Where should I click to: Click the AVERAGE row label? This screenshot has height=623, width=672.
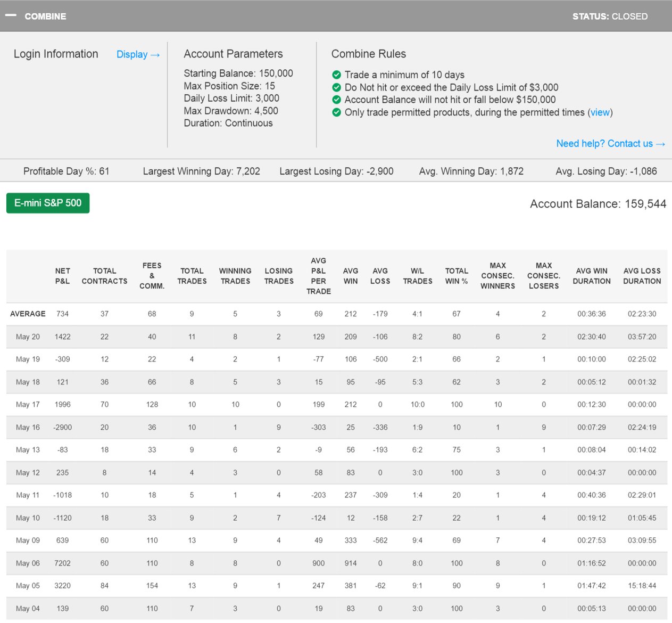[28, 314]
